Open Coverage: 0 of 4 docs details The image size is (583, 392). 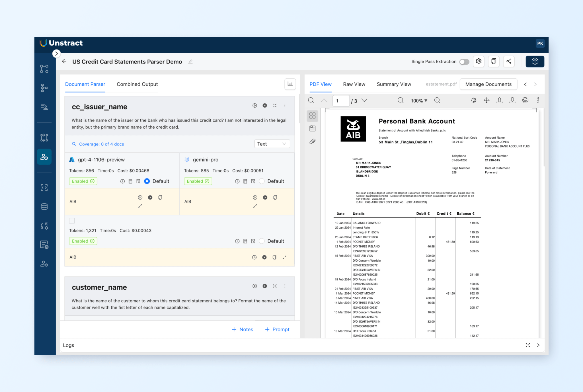point(101,144)
